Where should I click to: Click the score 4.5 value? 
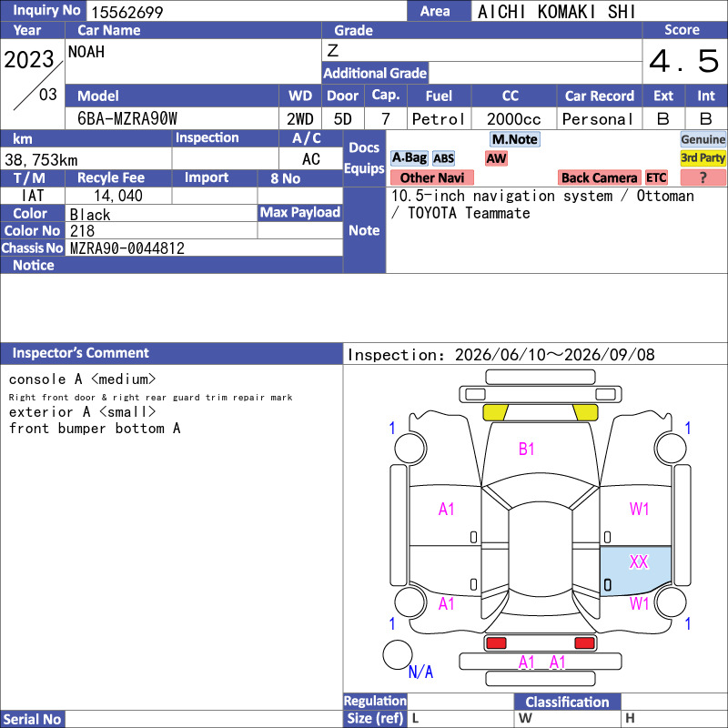(684, 61)
